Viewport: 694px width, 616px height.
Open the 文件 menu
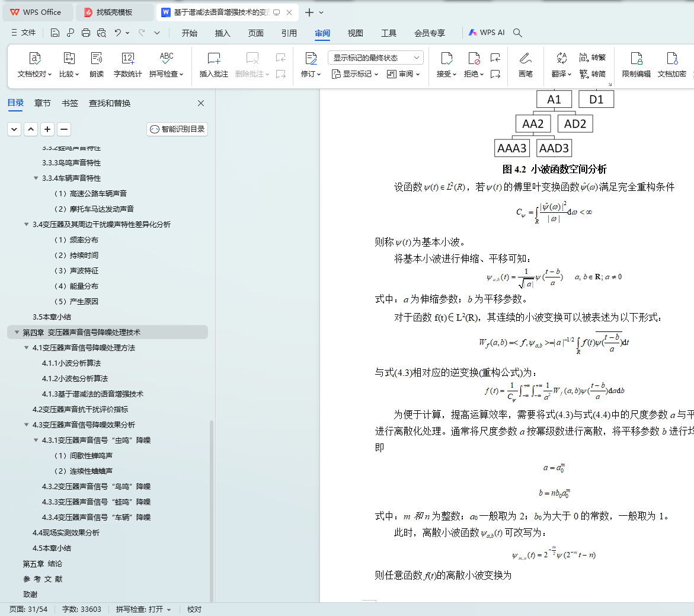(x=24, y=33)
